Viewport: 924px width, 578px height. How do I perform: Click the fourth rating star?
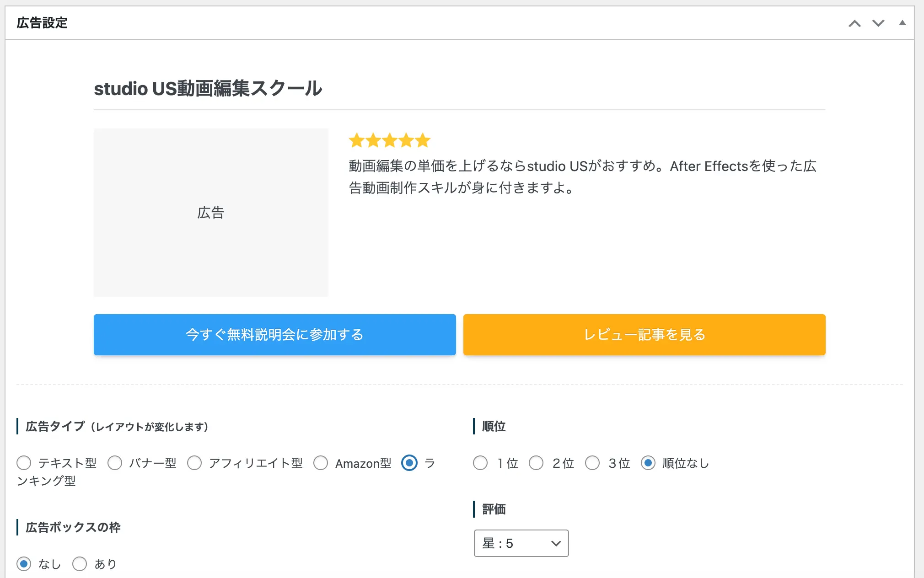405,140
